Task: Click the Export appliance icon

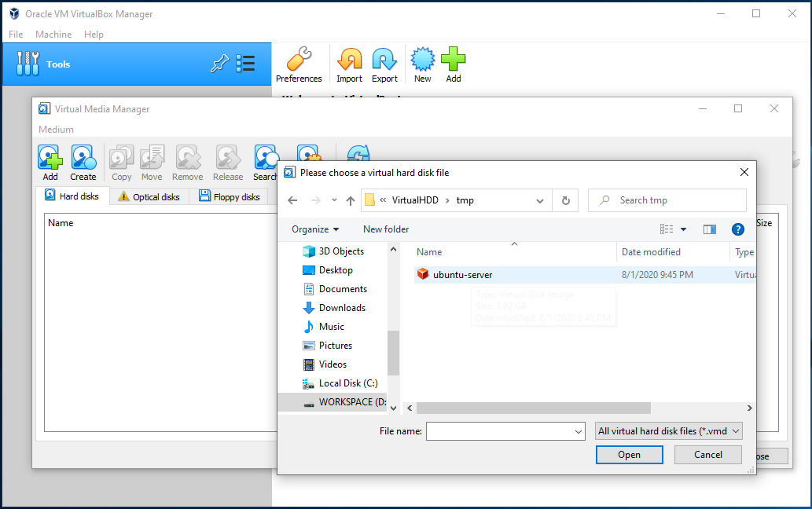Action: click(384, 64)
